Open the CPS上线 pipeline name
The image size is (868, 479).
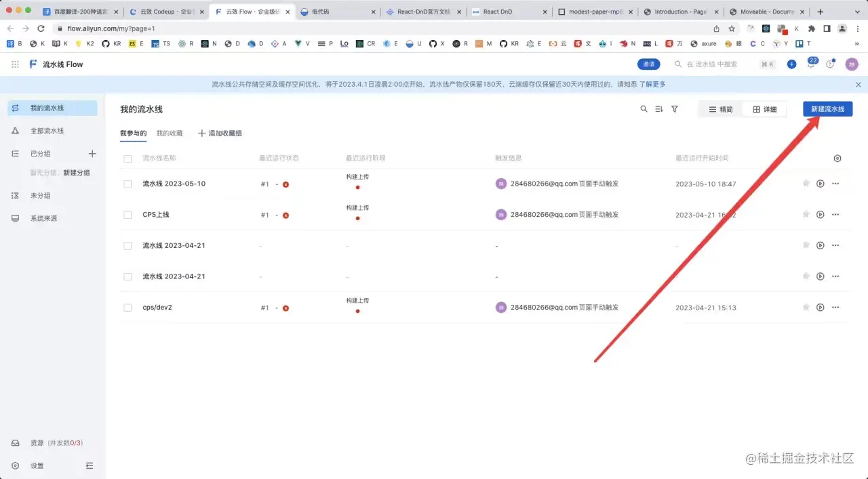[x=156, y=215]
